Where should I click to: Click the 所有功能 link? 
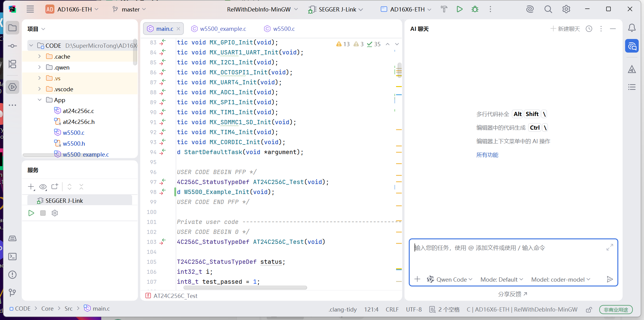487,155
